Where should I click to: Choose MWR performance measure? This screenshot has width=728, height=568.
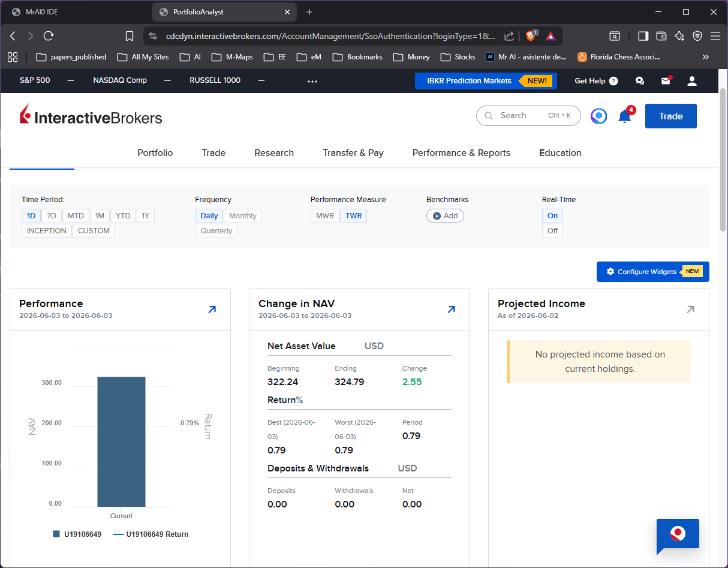click(x=325, y=216)
